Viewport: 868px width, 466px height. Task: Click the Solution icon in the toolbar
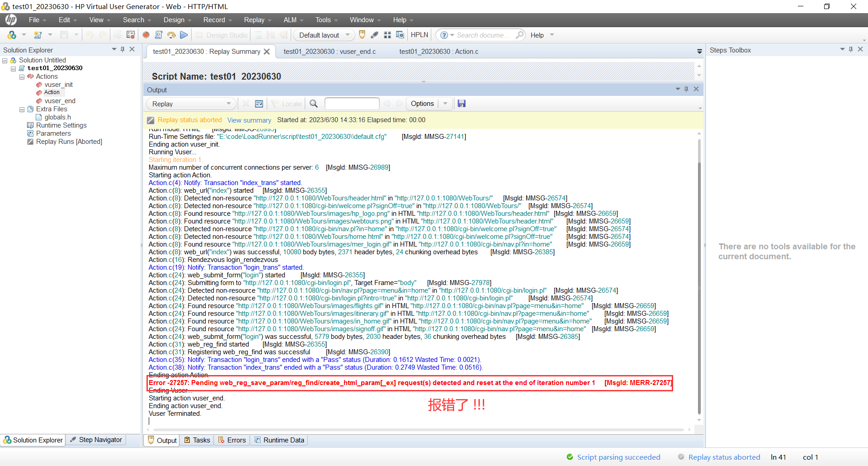coord(12,35)
